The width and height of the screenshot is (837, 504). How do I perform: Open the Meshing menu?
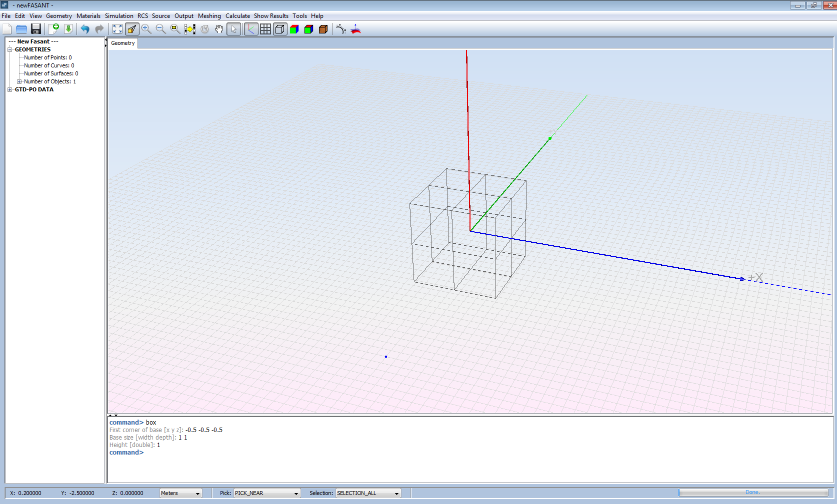click(209, 16)
